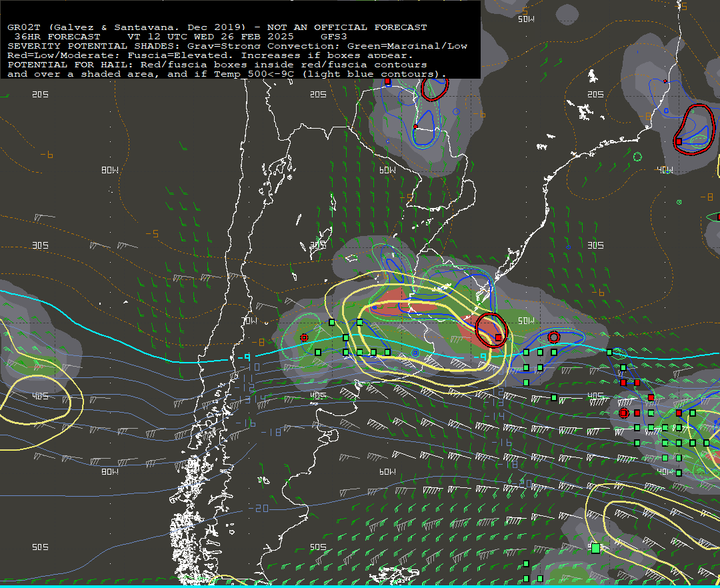Click red square inside central bold red circle
720x588 pixels.
(x=499, y=337)
